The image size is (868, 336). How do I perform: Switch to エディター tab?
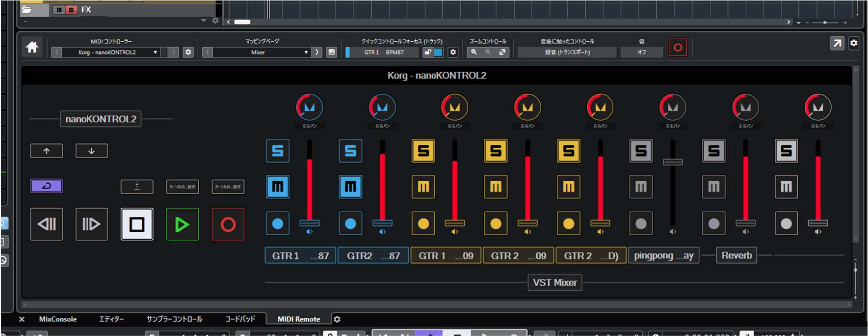click(x=111, y=319)
